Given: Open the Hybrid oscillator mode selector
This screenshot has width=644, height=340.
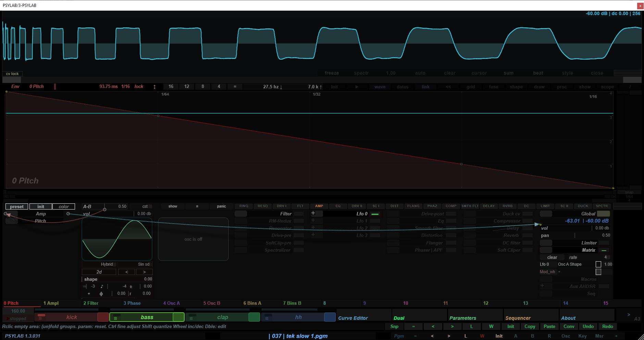Looking at the screenshot, I should point(107,264).
